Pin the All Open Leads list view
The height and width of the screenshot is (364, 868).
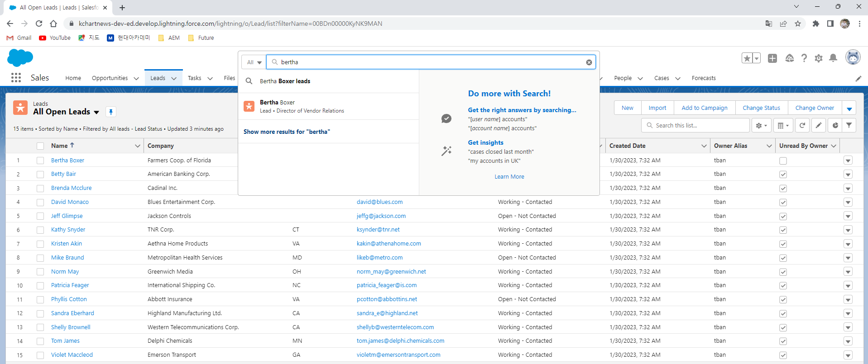(x=111, y=112)
